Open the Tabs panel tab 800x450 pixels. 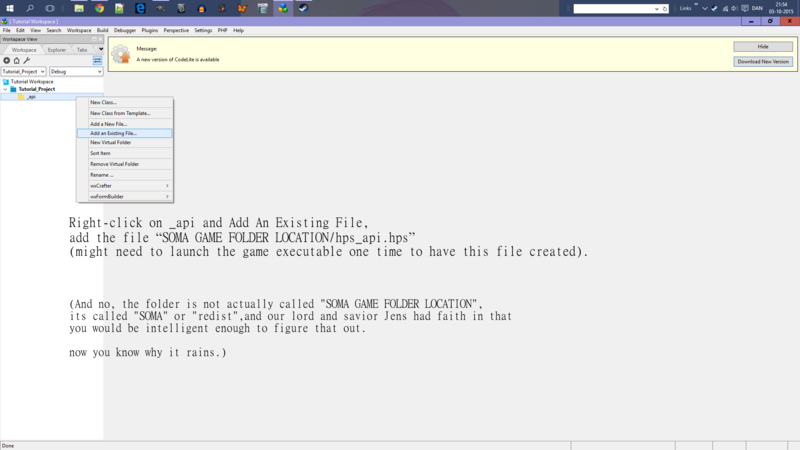pos(82,49)
